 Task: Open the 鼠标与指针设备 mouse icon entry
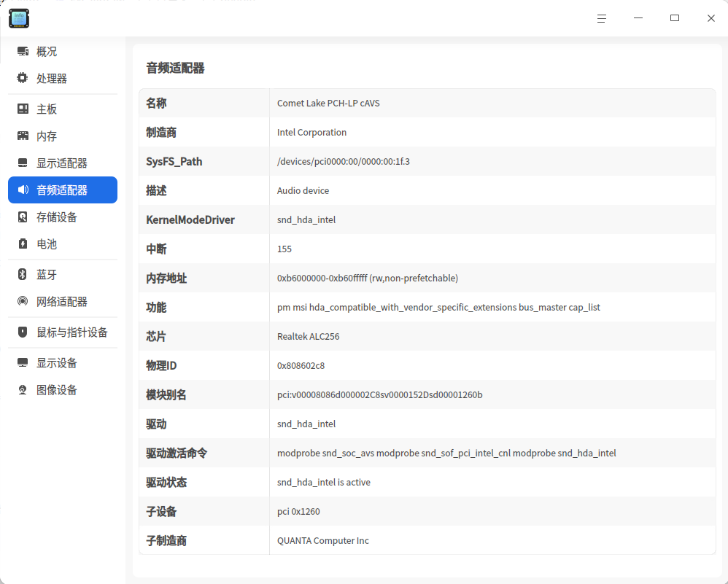(23, 332)
